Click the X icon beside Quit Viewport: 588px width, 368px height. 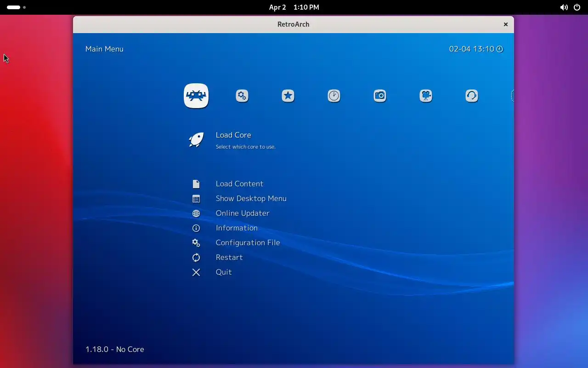(196, 272)
